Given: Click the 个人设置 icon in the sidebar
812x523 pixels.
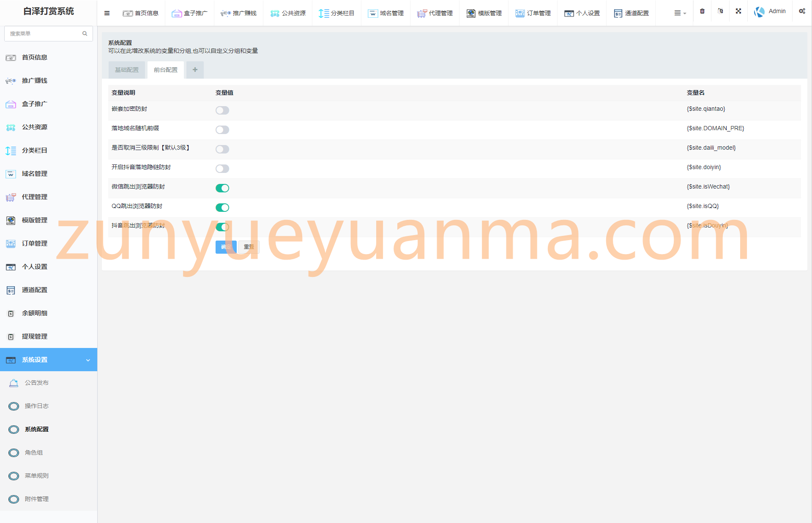Looking at the screenshot, I should (11, 267).
